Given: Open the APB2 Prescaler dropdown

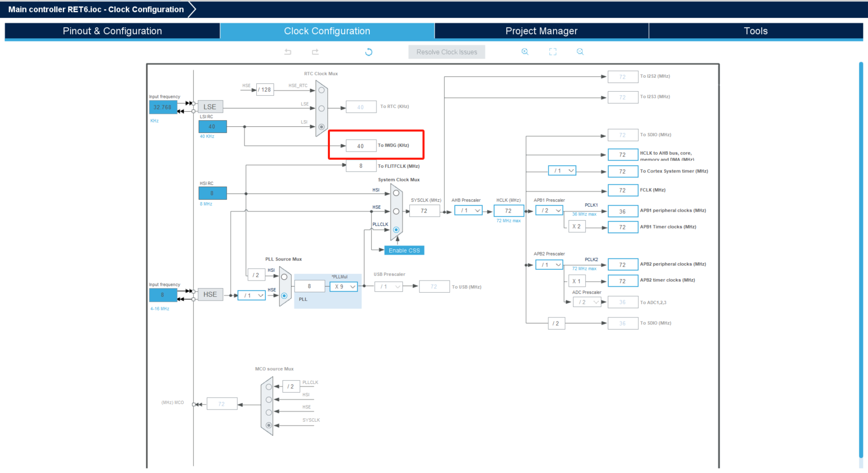Looking at the screenshot, I should point(549,265).
